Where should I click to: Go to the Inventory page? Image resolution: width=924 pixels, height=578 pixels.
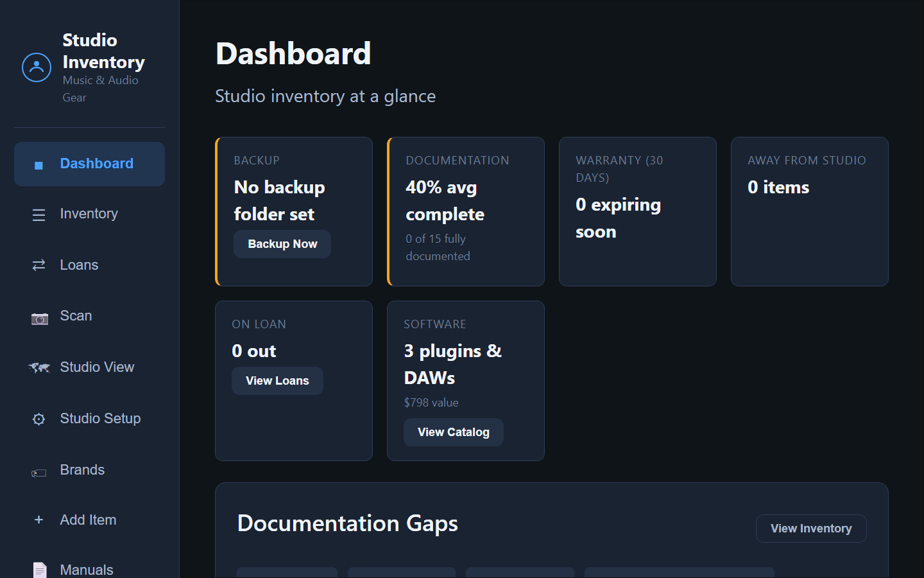coord(89,214)
